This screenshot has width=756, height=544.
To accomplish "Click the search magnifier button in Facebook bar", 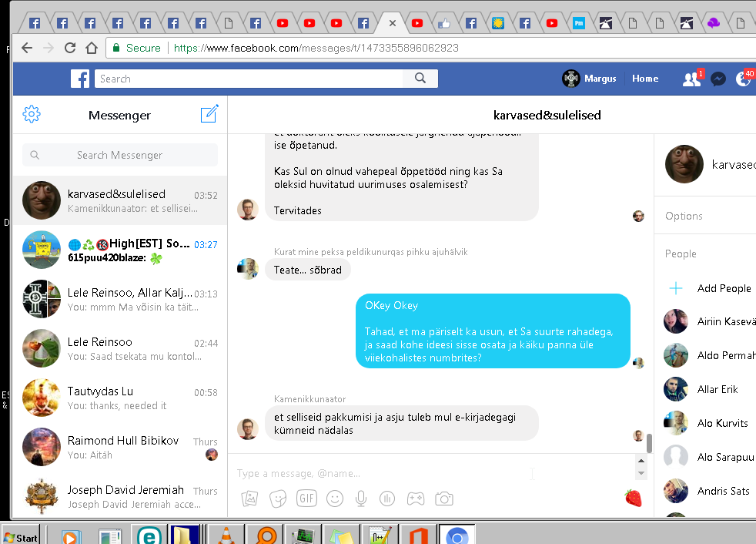I will click(x=420, y=78).
